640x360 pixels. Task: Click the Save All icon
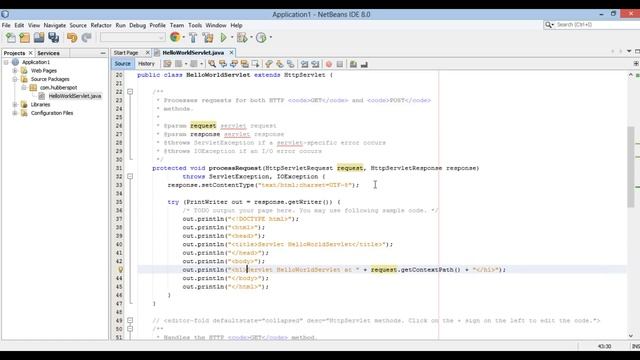53,38
